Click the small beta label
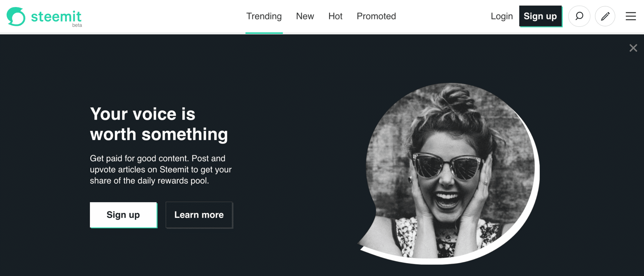The height and width of the screenshot is (276, 644). tap(77, 25)
